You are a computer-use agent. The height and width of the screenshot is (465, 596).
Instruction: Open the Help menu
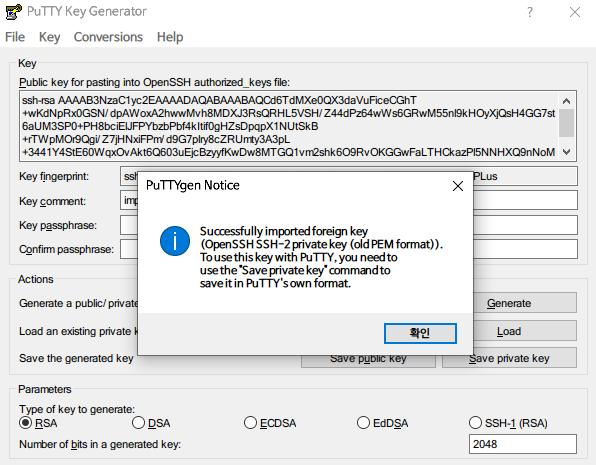170,37
